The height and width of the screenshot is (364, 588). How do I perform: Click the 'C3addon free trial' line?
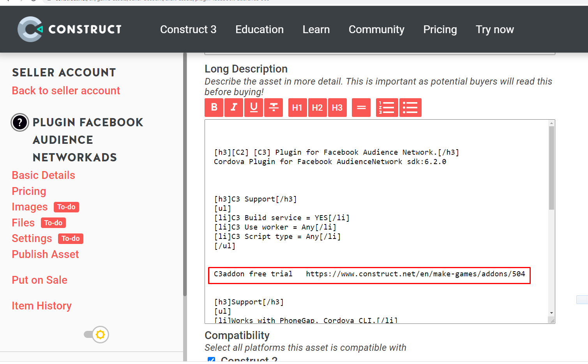369,274
